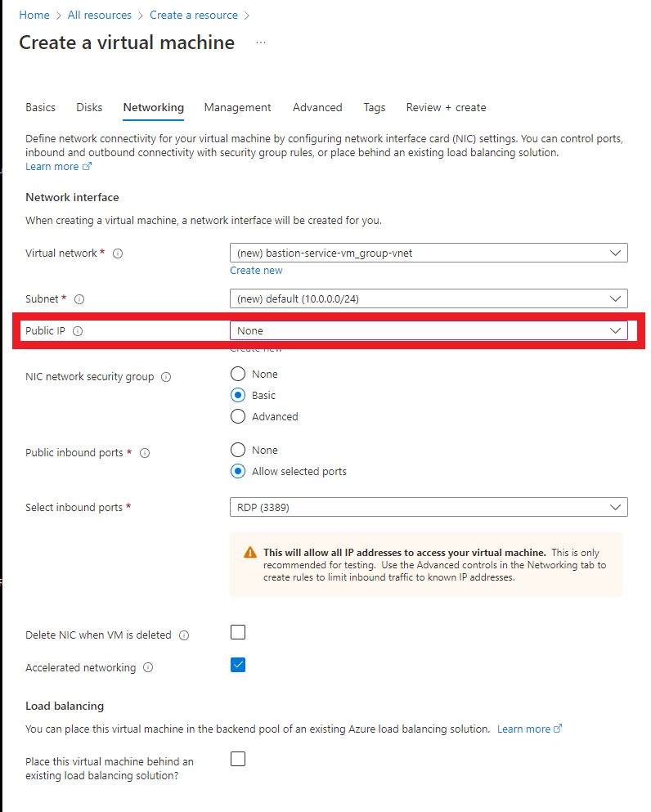The height and width of the screenshot is (812, 651).
Task: Click the NIC network security group info icon
Action: pos(166,376)
